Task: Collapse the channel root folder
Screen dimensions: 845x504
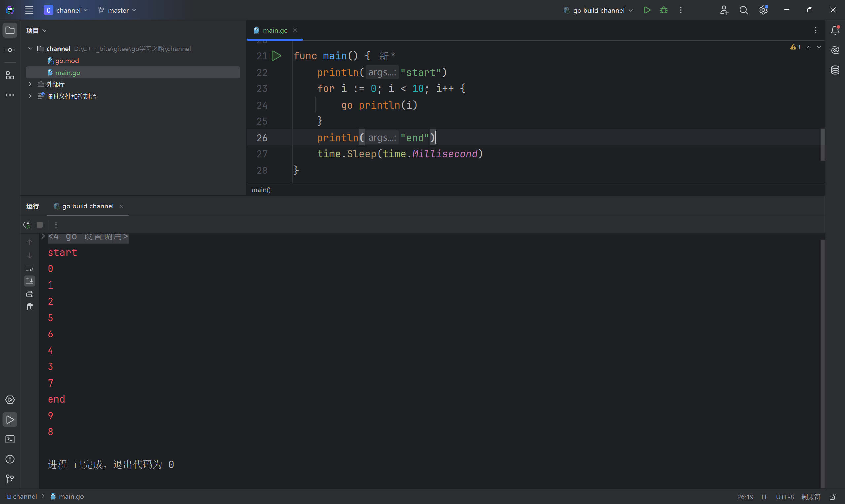Action: [x=30, y=48]
